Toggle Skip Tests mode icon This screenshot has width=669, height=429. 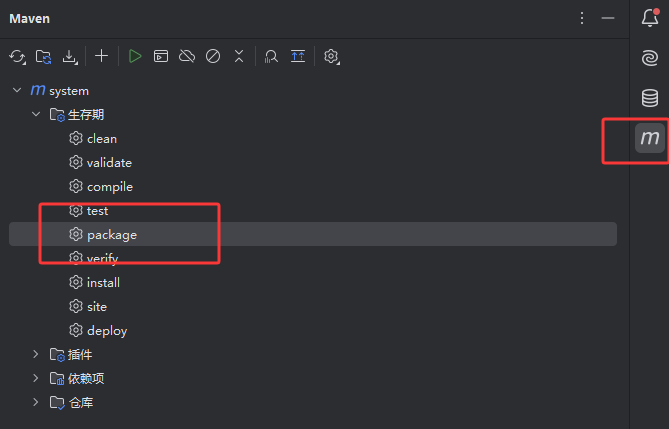(x=213, y=56)
